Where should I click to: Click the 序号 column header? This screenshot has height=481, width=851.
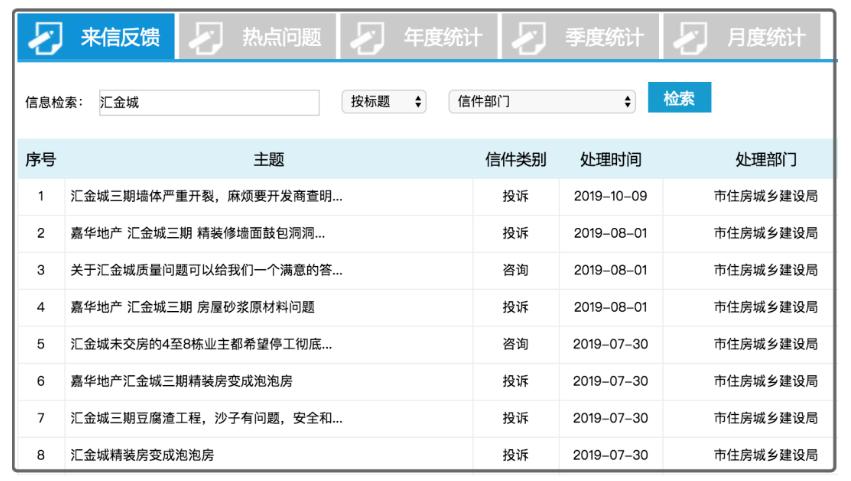(41, 160)
